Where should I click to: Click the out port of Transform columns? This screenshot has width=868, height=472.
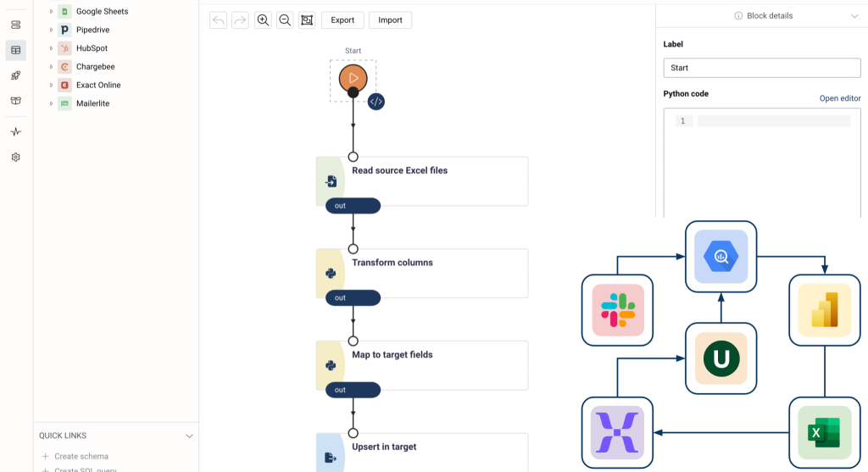[353, 297]
